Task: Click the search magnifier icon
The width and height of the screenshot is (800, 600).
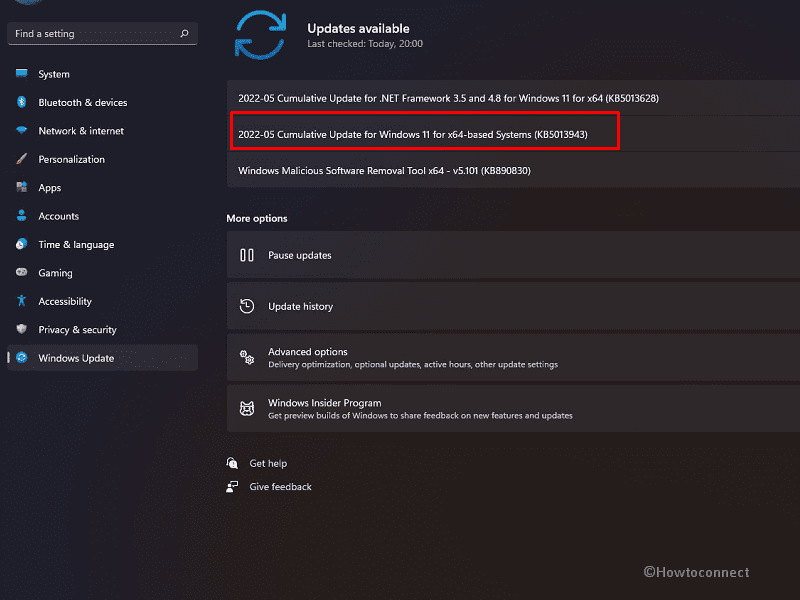Action: 185,33
